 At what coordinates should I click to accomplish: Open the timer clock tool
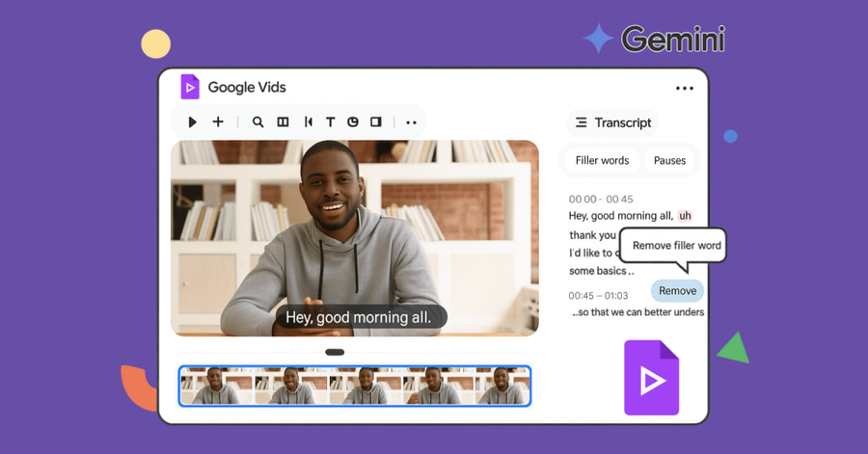coord(353,121)
